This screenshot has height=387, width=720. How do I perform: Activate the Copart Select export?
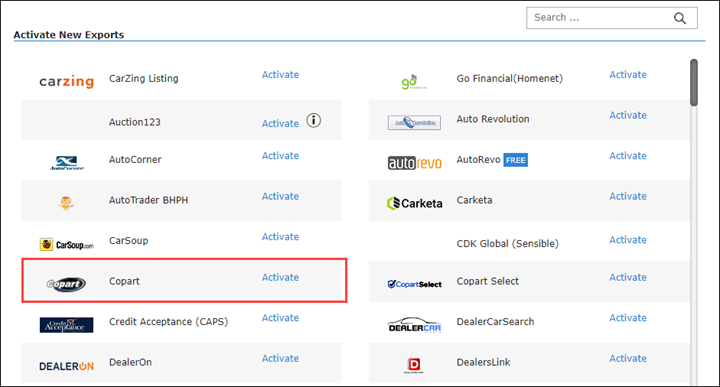point(628,277)
